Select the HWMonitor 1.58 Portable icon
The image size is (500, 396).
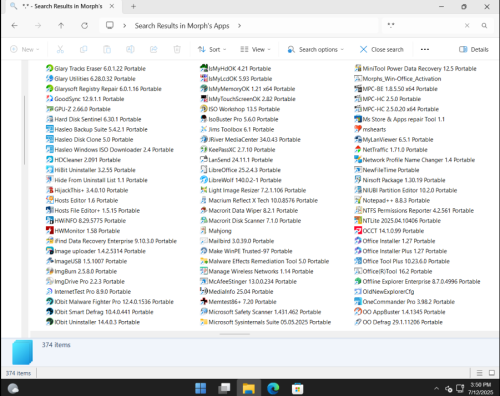coord(49,231)
